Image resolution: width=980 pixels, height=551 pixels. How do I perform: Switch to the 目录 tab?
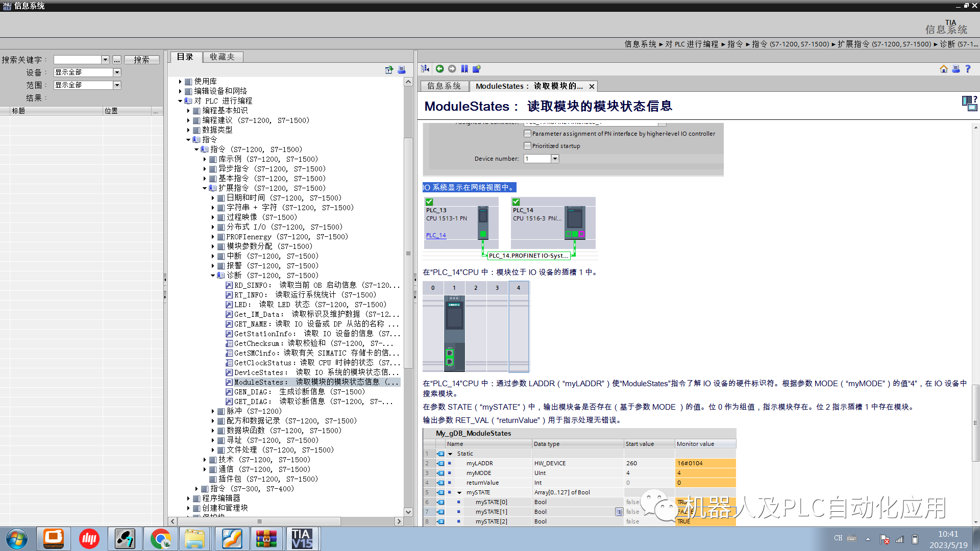pyautogui.click(x=185, y=57)
